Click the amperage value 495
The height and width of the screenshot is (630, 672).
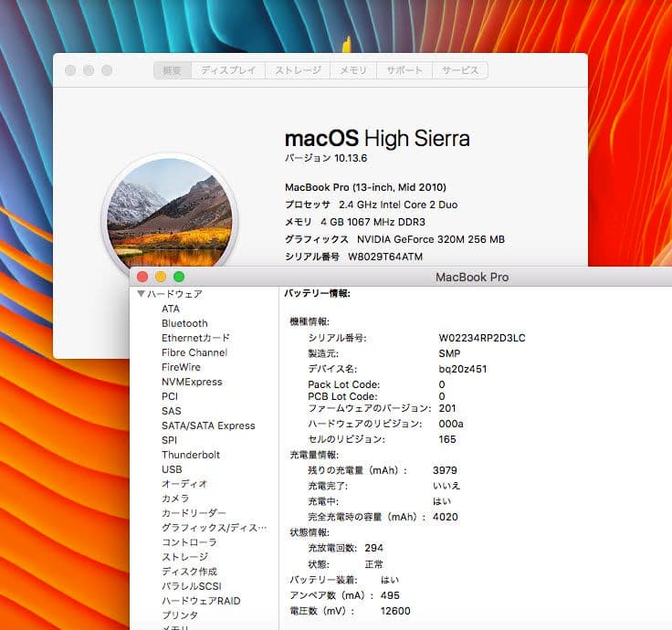point(390,595)
